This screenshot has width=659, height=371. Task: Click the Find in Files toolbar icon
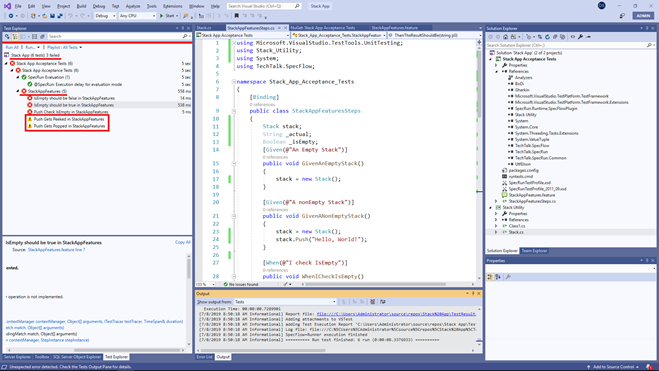[x=185, y=16]
